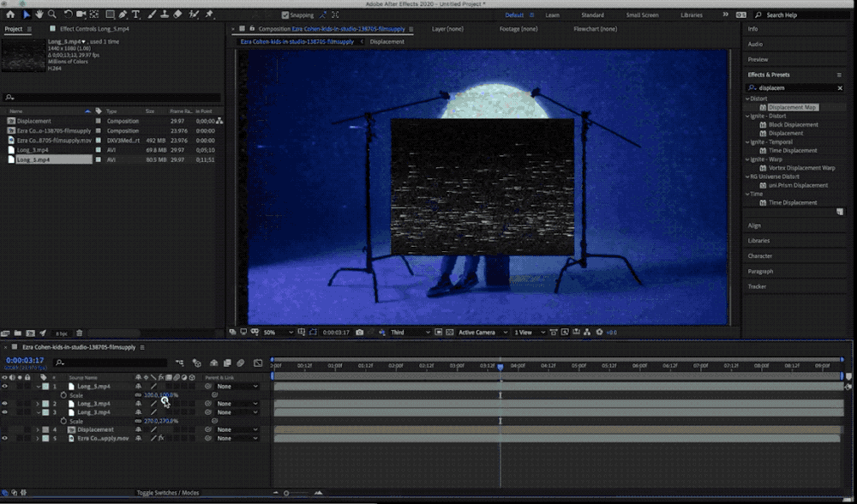Screen dimensions: 857x504
Task: Select the Clone Stamp tool
Action: click(163, 15)
